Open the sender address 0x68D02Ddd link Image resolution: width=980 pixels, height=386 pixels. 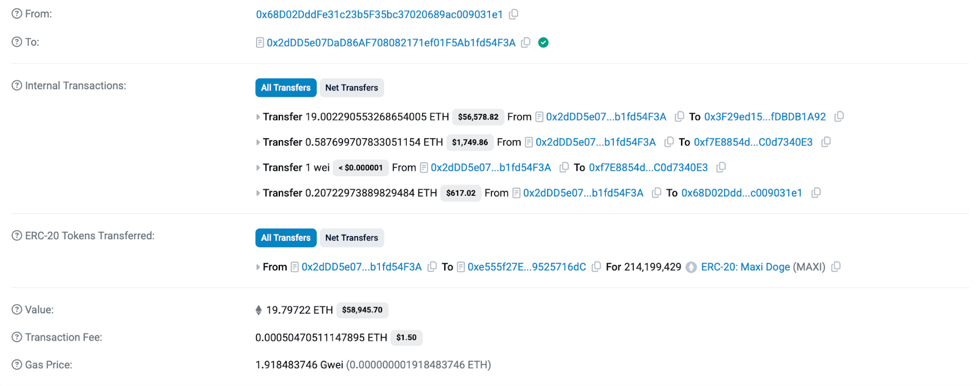tap(379, 14)
